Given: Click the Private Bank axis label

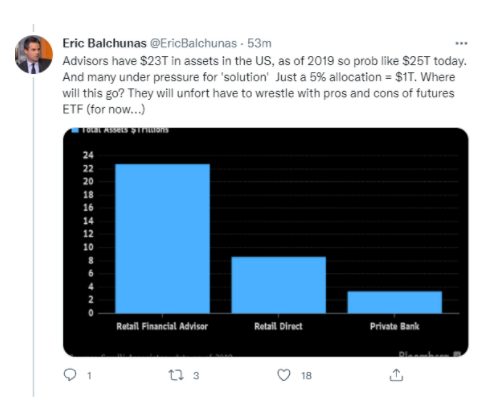Looking at the screenshot, I should (x=394, y=326).
